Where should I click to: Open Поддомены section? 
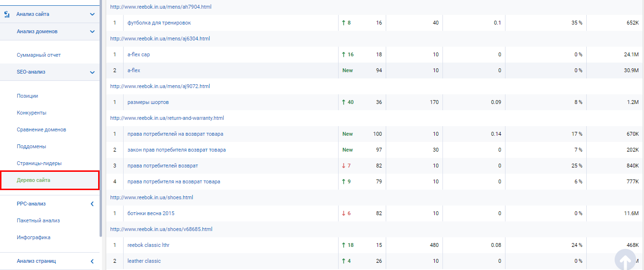tap(31, 147)
